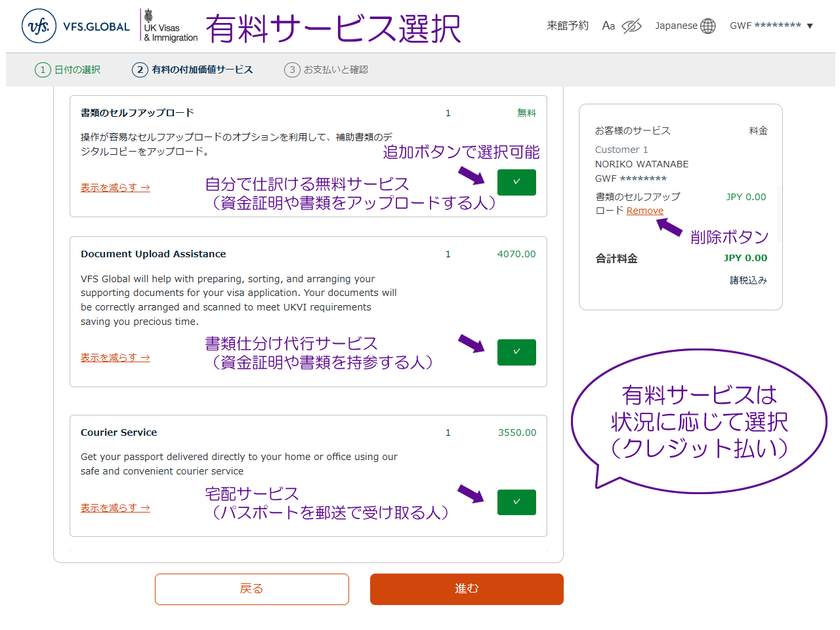Select step 3 お支払いと確認
The width and height of the screenshot is (840, 630).
[x=327, y=70]
